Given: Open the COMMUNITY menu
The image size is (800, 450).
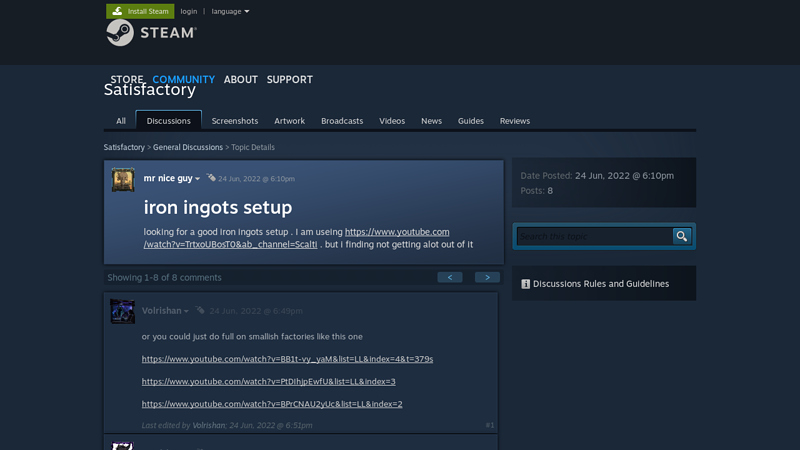Looking at the screenshot, I should pyautogui.click(x=183, y=79).
